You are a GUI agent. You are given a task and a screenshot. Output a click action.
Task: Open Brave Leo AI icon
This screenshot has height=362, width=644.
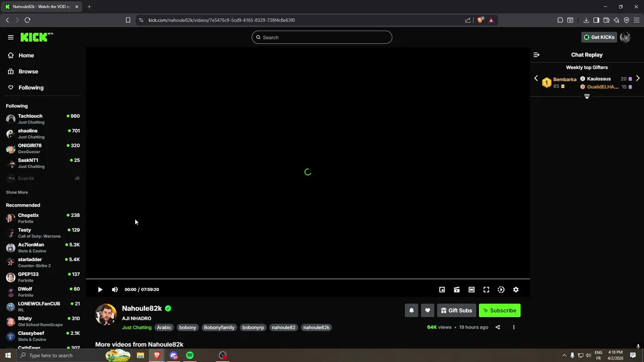[616, 20]
